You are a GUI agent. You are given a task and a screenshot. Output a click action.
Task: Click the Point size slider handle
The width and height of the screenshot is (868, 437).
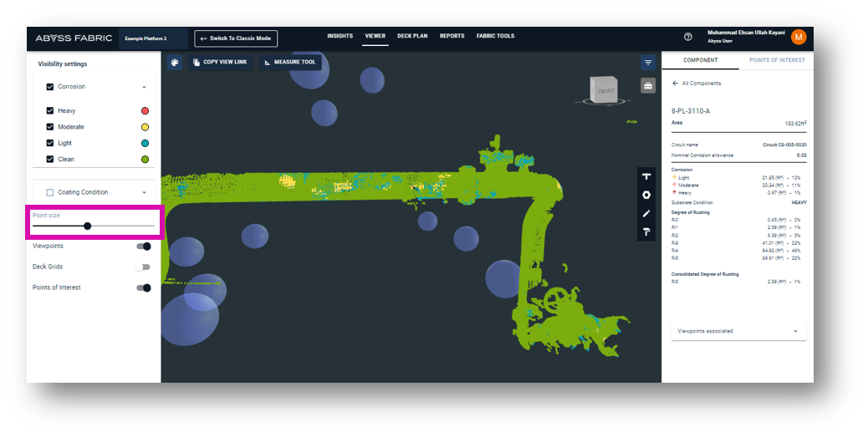coord(88,226)
